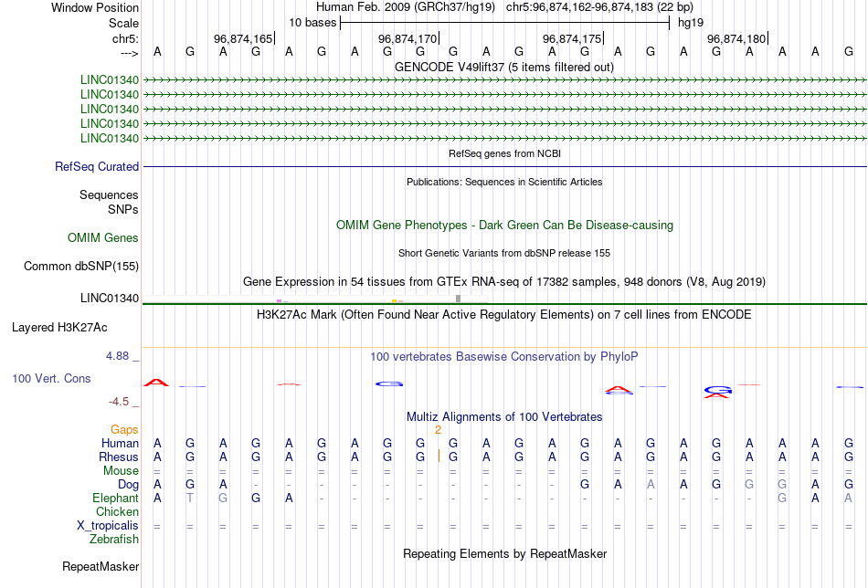This screenshot has width=868, height=588.
Task: Select the Zebrafish alignment row label
Action: click(114, 539)
